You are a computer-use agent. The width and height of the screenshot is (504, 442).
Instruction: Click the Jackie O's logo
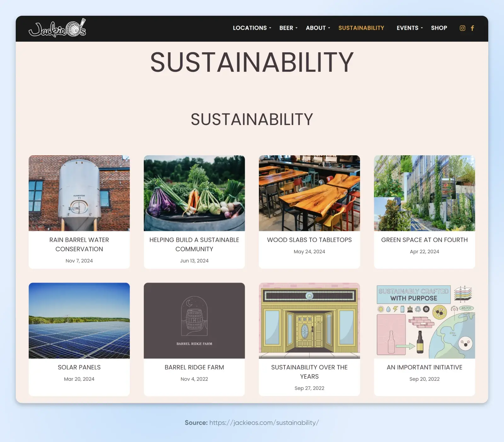(57, 28)
